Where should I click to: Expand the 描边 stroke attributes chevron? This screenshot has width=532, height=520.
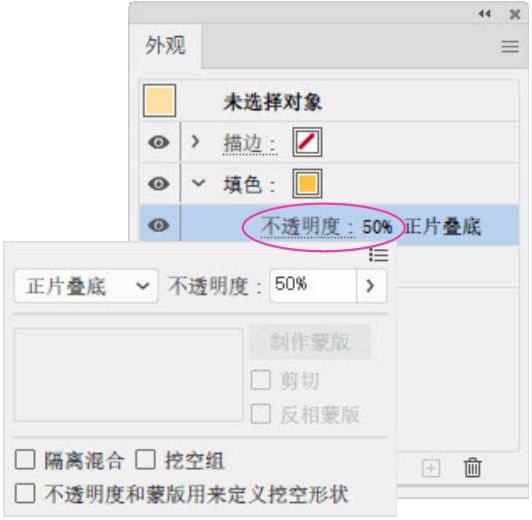pos(195,142)
